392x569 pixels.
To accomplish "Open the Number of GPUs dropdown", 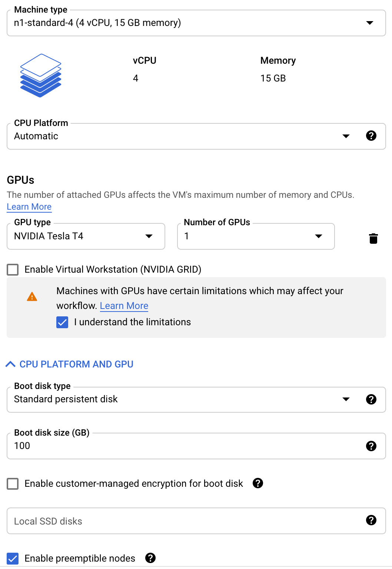I will (x=256, y=236).
